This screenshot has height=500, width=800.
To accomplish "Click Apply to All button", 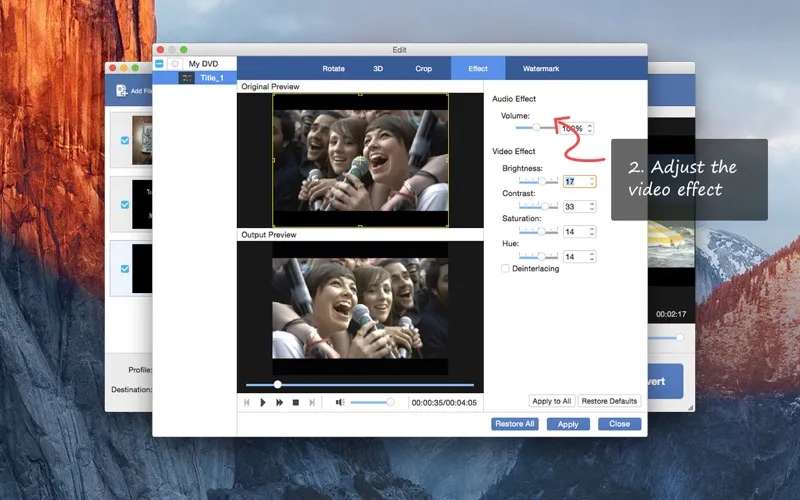I will pos(552,401).
